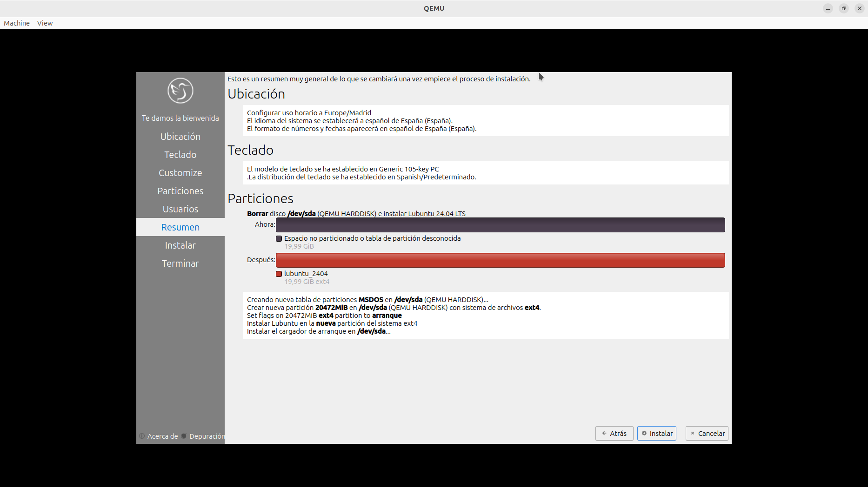Maximize the QEMU window
This screenshot has width=868, height=487.
(844, 8)
